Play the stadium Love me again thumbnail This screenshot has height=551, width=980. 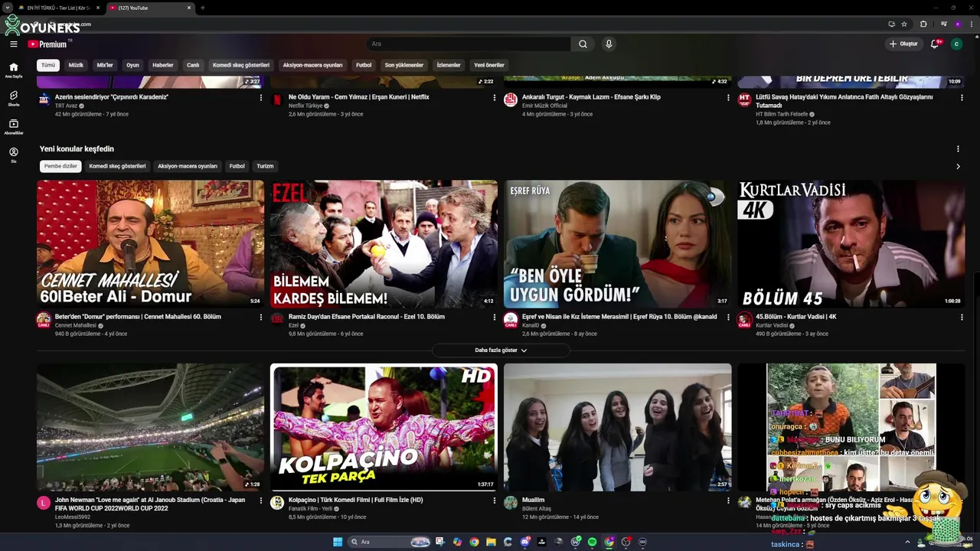[150, 427]
